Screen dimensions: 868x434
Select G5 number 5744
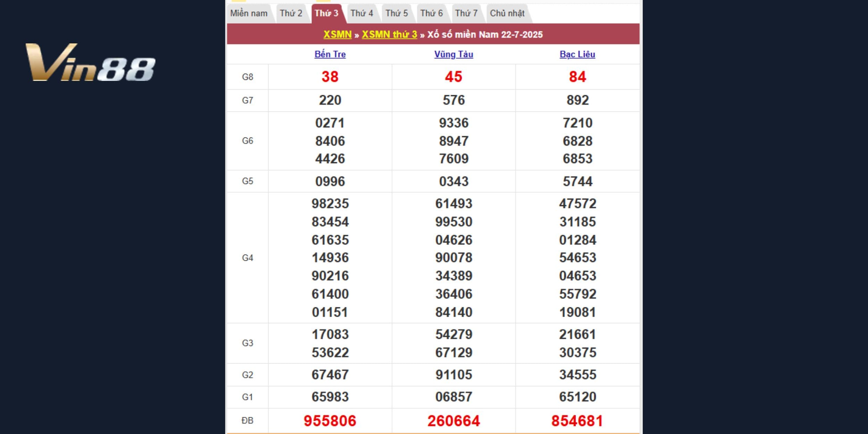pyautogui.click(x=577, y=181)
